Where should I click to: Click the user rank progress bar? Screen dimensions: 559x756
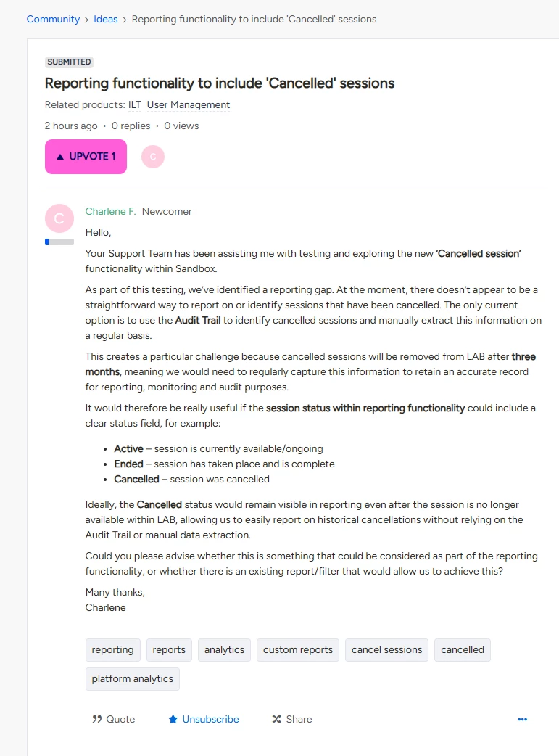coord(59,242)
